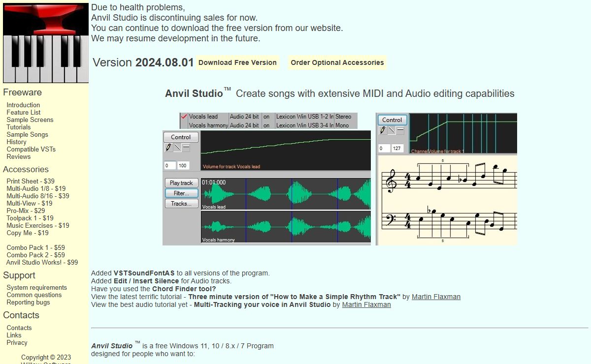Viewport: 591px width, 364px height.
Task: Click the Contacts section heading
Action: pyautogui.click(x=21, y=315)
